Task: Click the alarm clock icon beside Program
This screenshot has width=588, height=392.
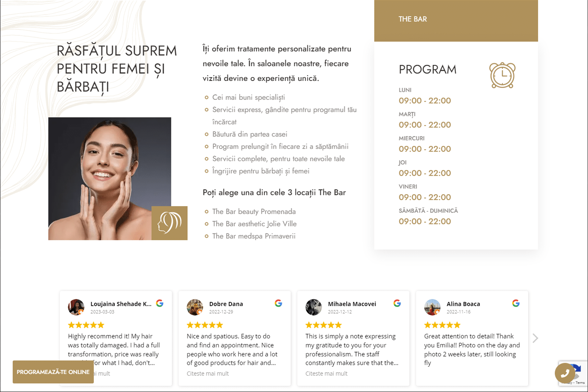Action: 502,75
